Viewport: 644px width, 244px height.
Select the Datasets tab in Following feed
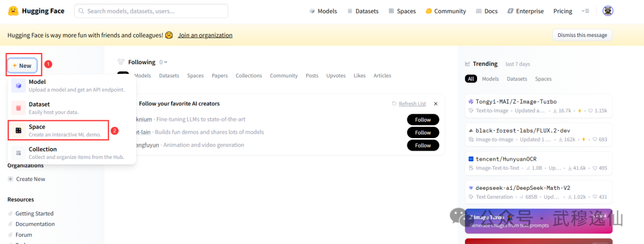(x=169, y=76)
